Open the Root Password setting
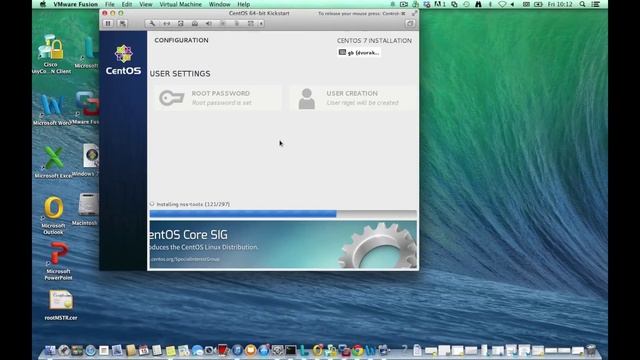 click(218, 98)
